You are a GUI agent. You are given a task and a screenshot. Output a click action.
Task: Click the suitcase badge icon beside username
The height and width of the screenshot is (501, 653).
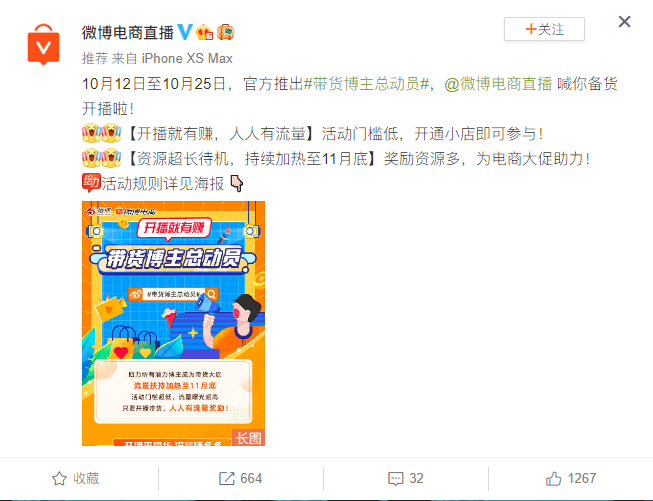[x=225, y=32]
